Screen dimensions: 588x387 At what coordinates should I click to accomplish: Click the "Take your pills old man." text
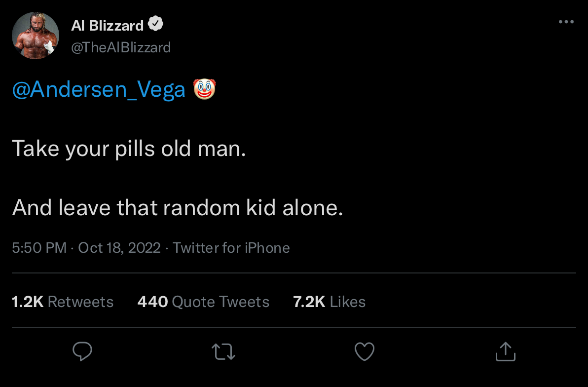(128, 149)
